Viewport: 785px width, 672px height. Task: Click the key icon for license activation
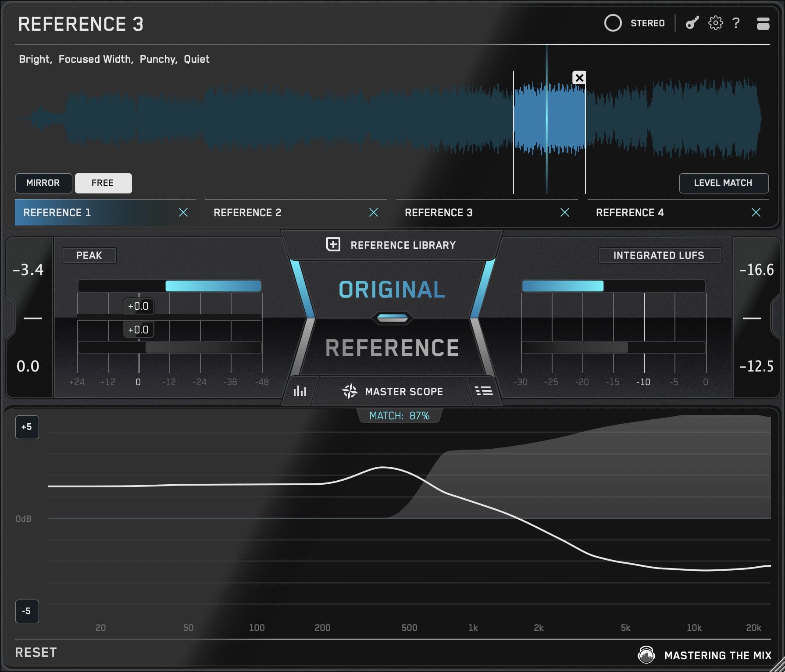692,23
